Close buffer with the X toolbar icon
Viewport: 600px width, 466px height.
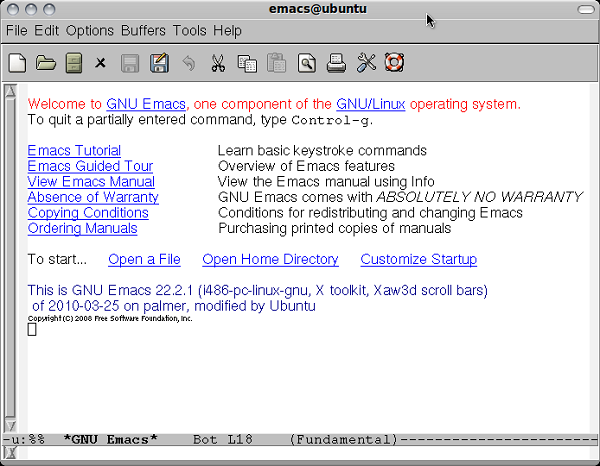[x=100, y=62]
